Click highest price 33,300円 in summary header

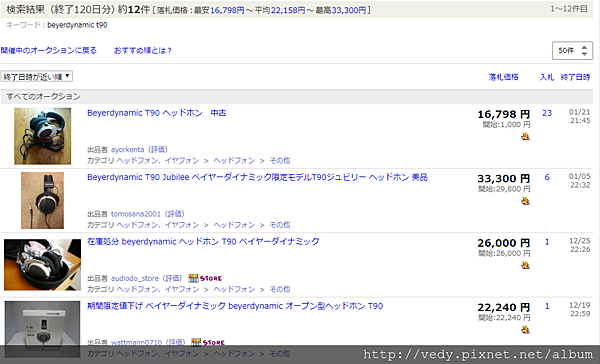349,10
